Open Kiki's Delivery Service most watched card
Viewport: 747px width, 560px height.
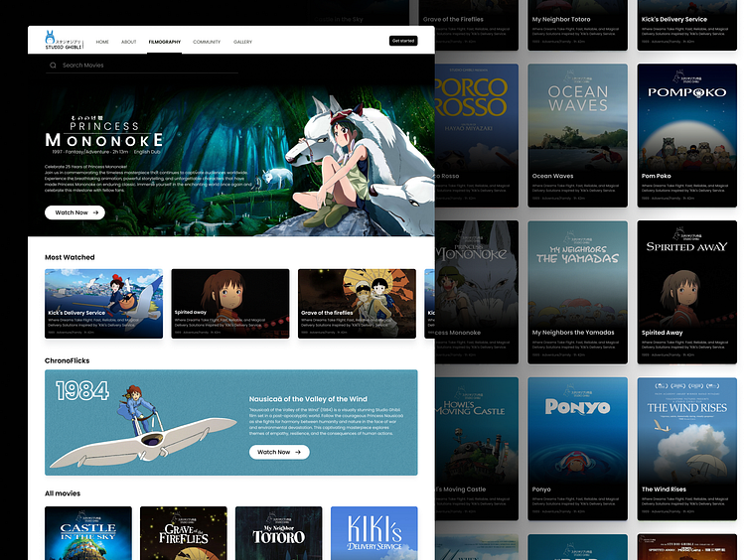tap(104, 304)
